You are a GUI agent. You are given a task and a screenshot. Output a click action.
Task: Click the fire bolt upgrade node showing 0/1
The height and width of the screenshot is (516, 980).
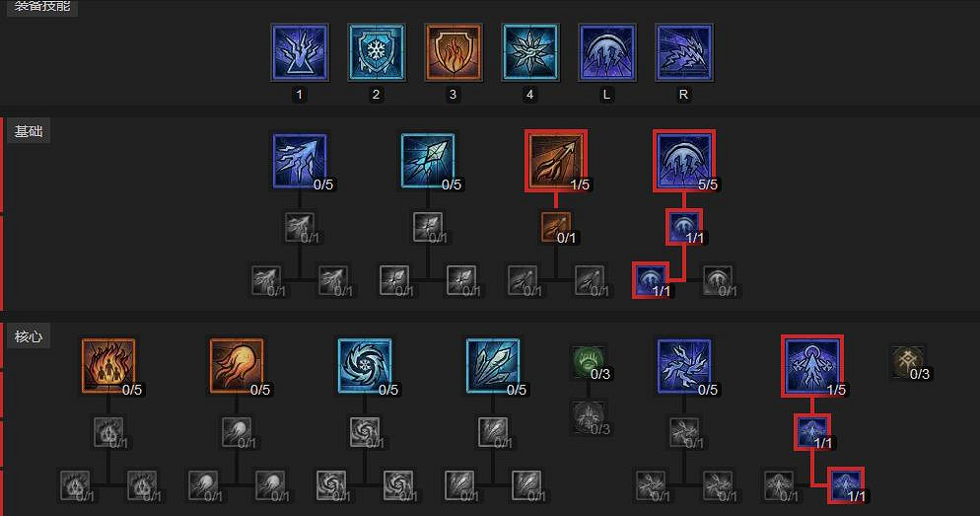point(556,227)
